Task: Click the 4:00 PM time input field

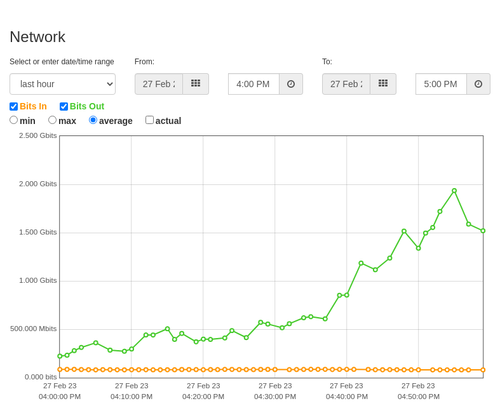Action: point(254,84)
